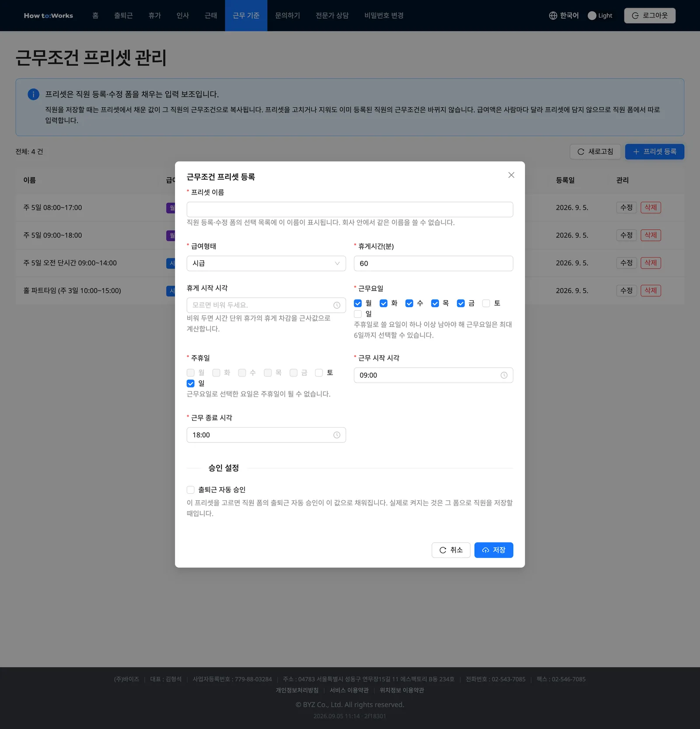Open the 휴가 menu item
The image size is (700, 729).
click(154, 16)
